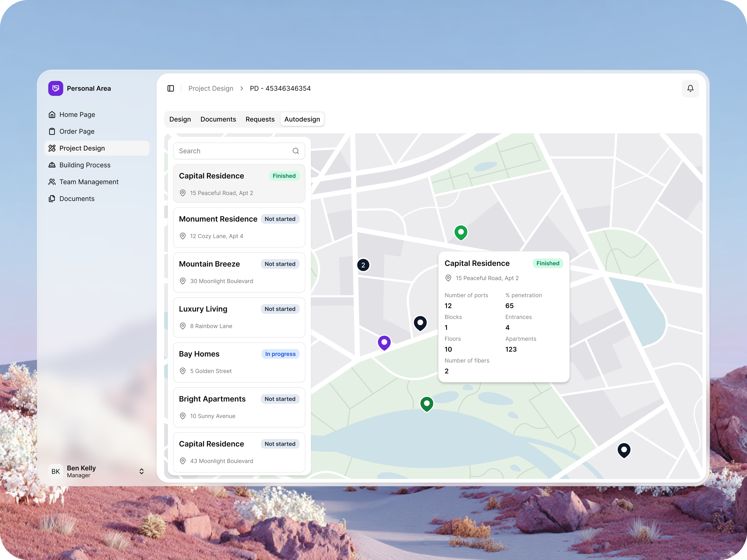Click the % penetration value 65

tap(509, 306)
